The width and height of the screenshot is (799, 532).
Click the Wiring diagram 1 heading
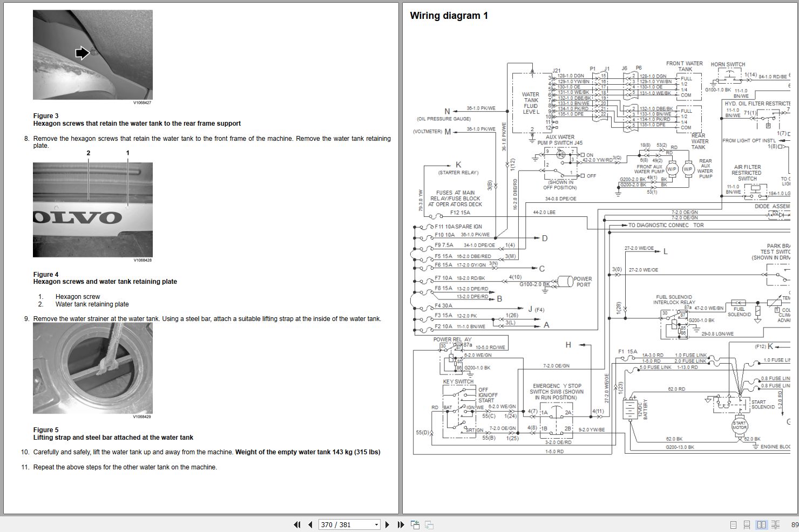(449, 15)
